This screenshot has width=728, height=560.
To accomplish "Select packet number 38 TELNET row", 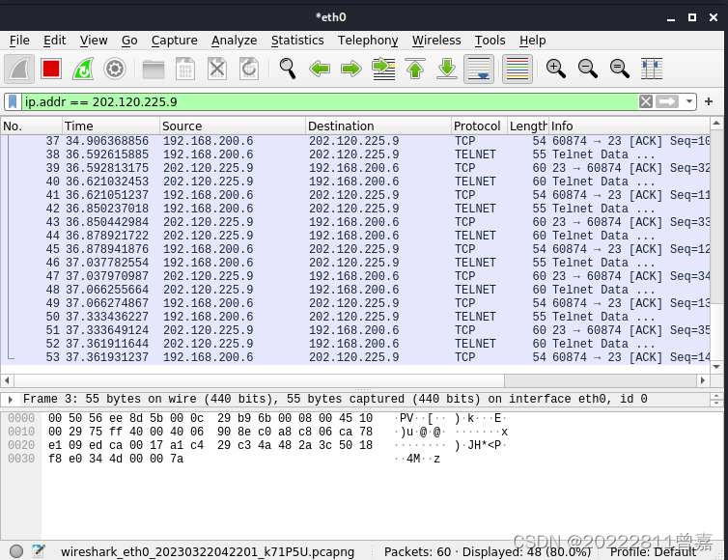I will tap(355, 154).
